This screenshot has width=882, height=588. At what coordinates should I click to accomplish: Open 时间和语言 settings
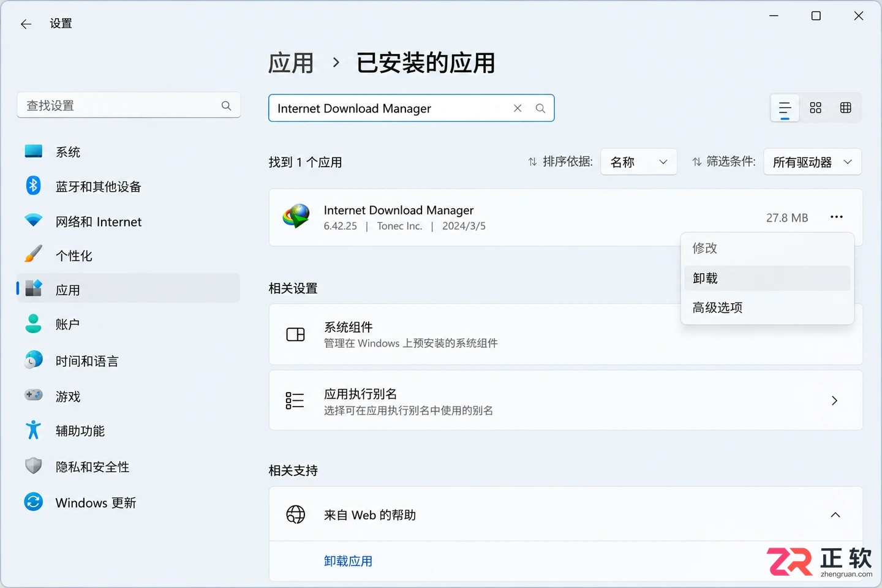(x=128, y=361)
